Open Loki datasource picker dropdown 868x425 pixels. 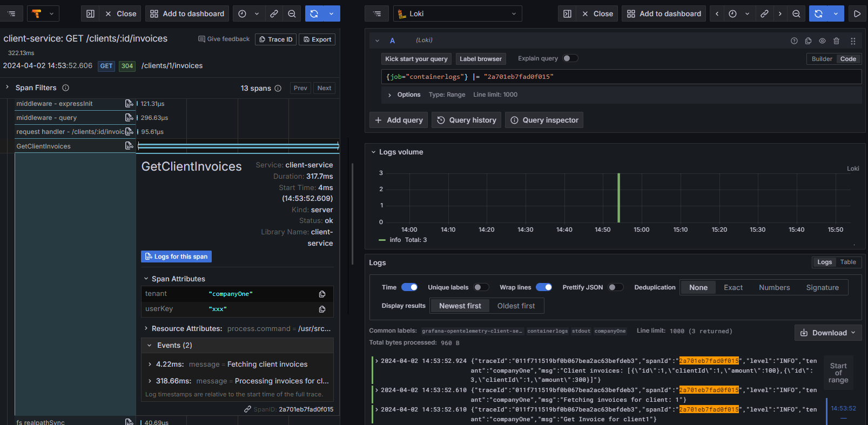point(457,14)
